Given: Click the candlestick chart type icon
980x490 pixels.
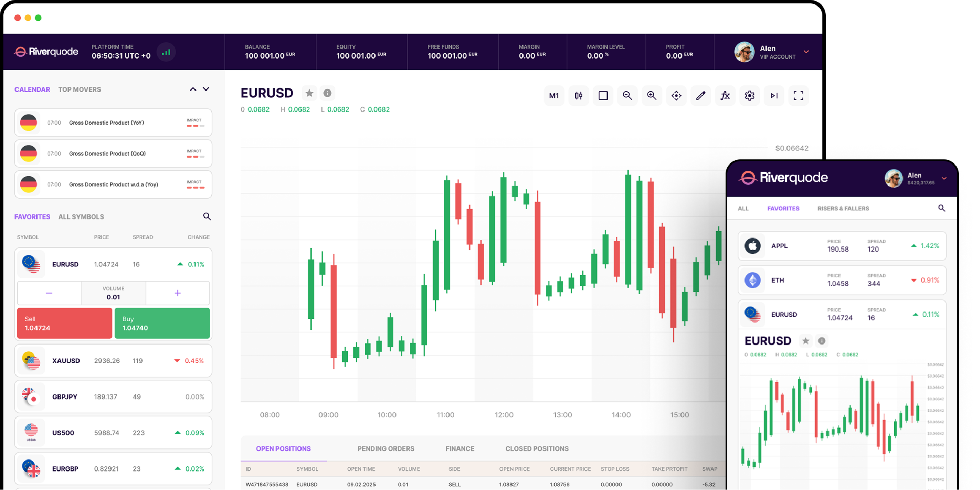Looking at the screenshot, I should [x=579, y=96].
